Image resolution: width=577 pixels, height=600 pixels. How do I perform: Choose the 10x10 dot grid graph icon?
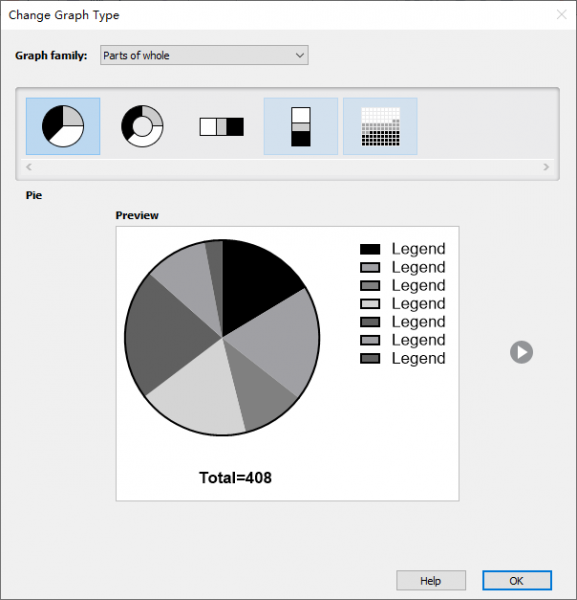click(x=380, y=126)
